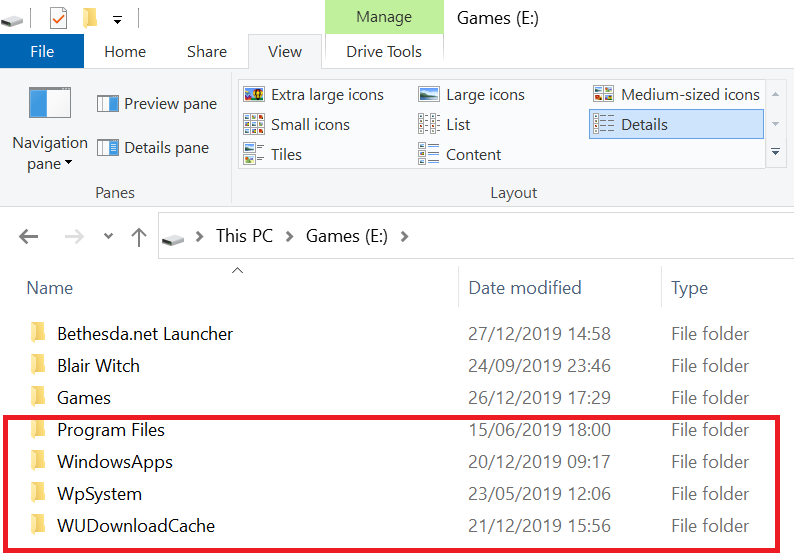Click the Blair Witch folder icon
The image size is (794, 557).
[x=38, y=365]
